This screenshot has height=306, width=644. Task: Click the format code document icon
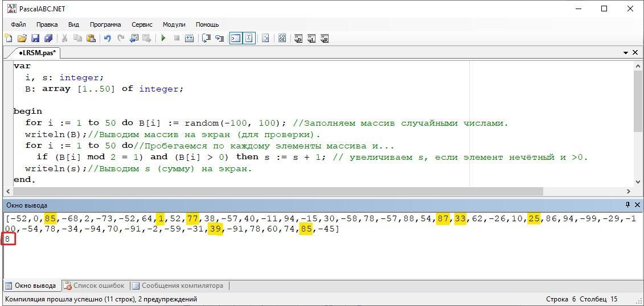point(265,38)
